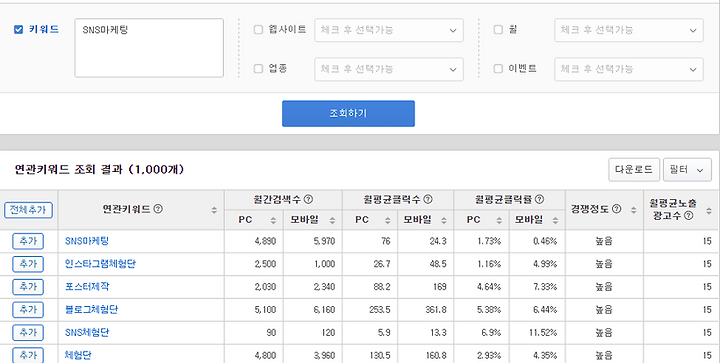Sort by 경쟁정도 sort arrows
Screen dimensions: 720x363
point(634,210)
